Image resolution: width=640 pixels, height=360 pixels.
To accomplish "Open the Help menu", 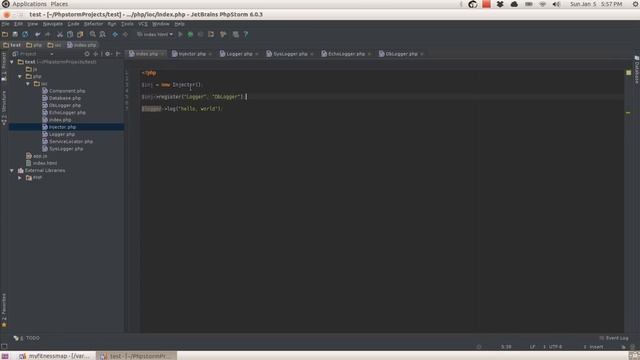I will pos(180,24).
